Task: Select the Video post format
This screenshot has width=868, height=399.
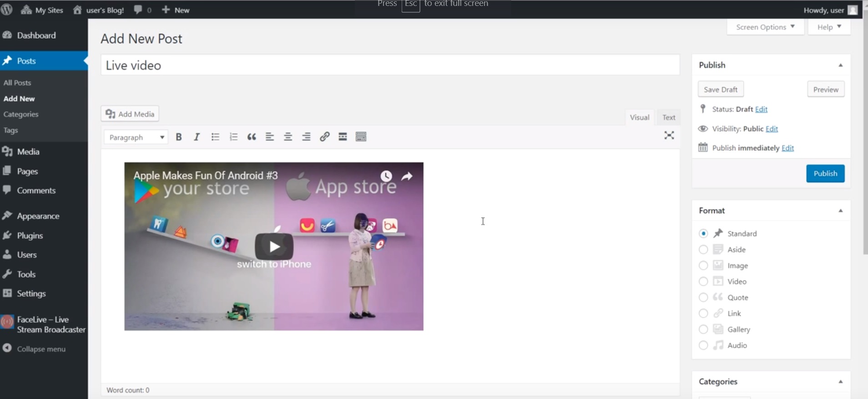Action: (x=703, y=281)
